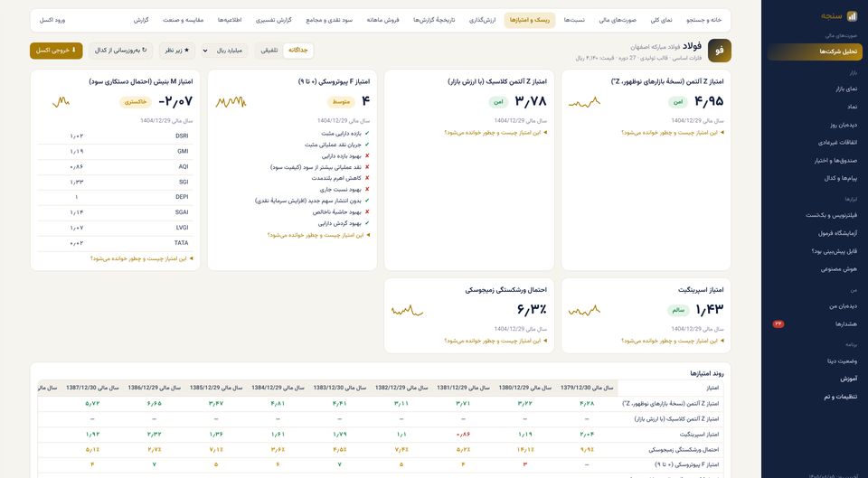This screenshot has width=868, height=478.
Task: Click the ورود اکسل import link
Action: 52,20
